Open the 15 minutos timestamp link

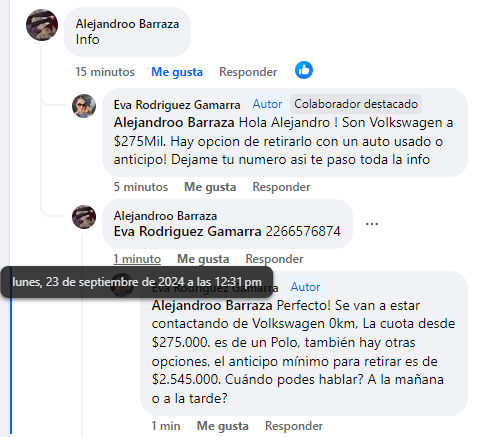point(105,72)
